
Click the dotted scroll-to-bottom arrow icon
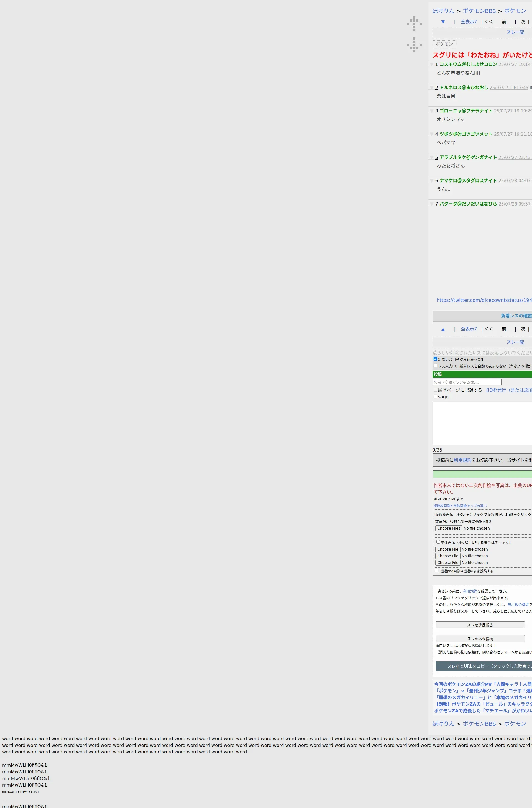click(414, 45)
